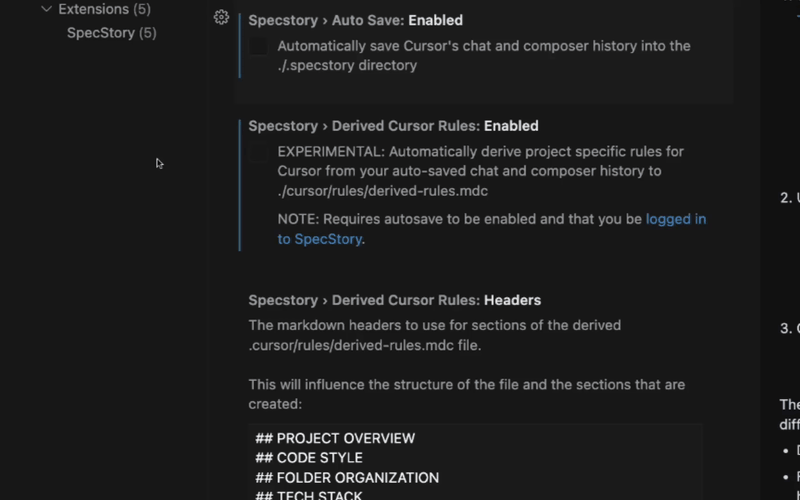
Task: Click the 'EXPERIMENTAL: Automatically derive' description text
Action: tap(481, 171)
